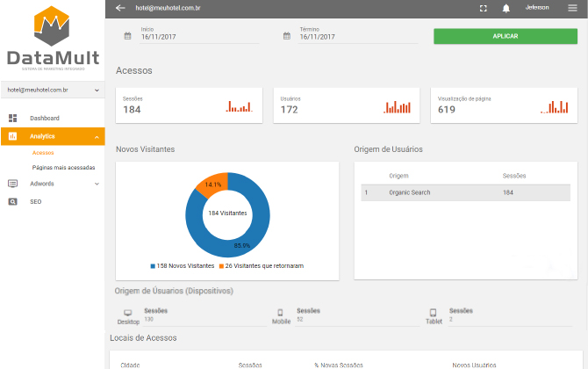Toggle orange Visitantes que retornaram legend swatch
The width and height of the screenshot is (588, 369).
pos(221,266)
